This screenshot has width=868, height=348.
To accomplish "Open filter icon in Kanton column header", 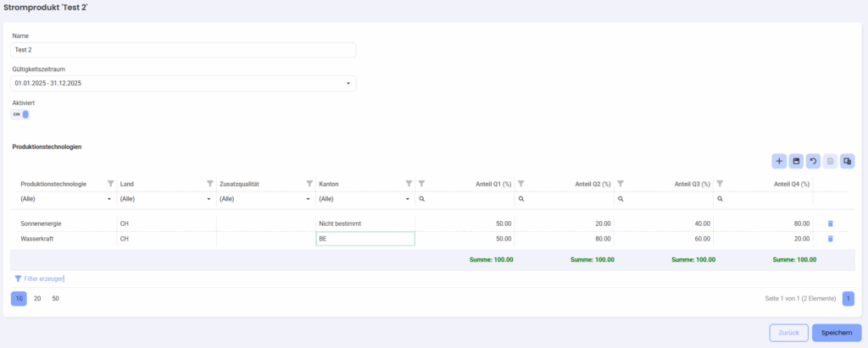I will coord(409,183).
